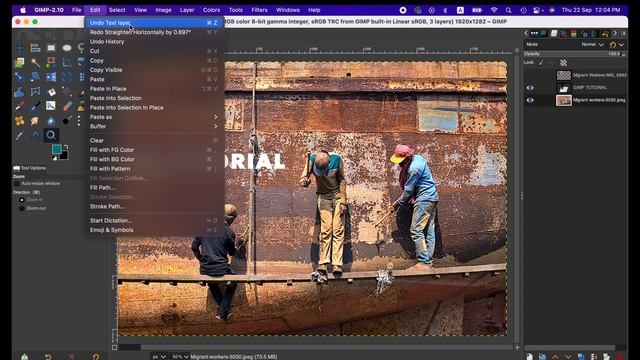
Task: Select the Blur/Sharpen droplet tool
Action: (51, 121)
